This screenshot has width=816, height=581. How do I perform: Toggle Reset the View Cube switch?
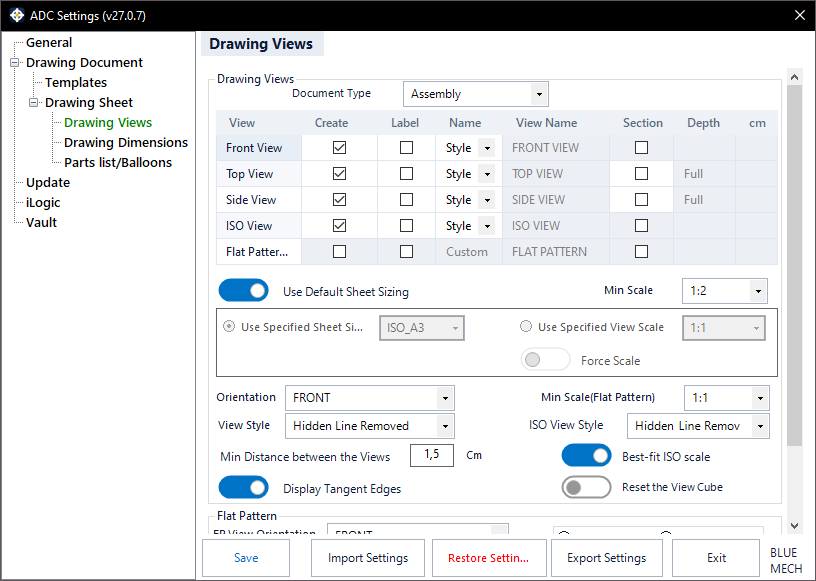click(586, 487)
